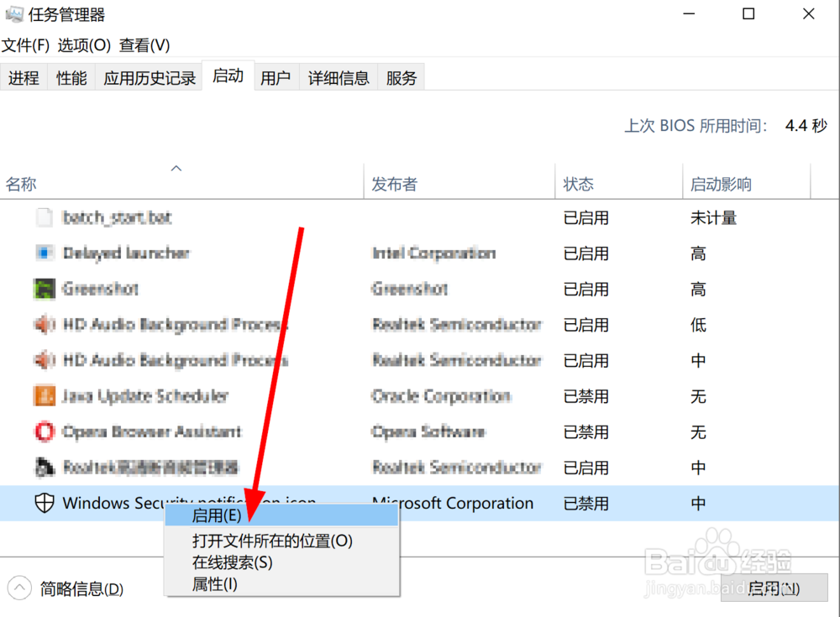Click the Microsoft Corporation publisher cell
Viewport: 840px width, 617px height.
point(453,503)
